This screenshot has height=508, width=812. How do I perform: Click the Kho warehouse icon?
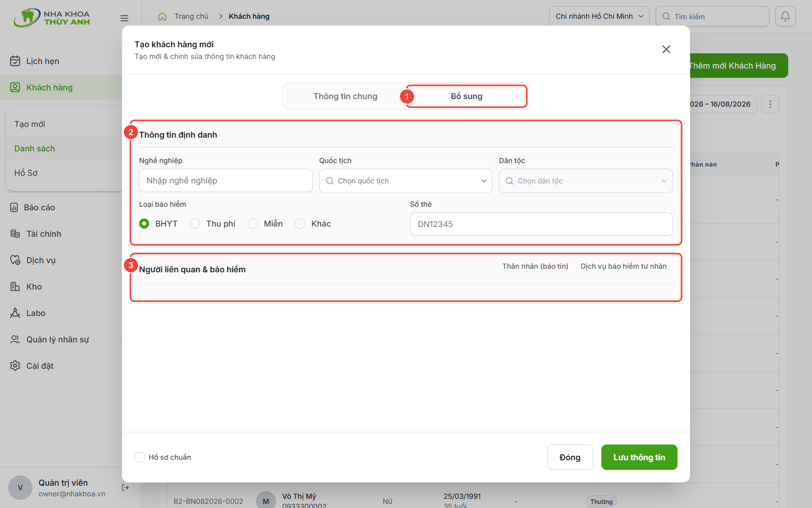tap(15, 287)
